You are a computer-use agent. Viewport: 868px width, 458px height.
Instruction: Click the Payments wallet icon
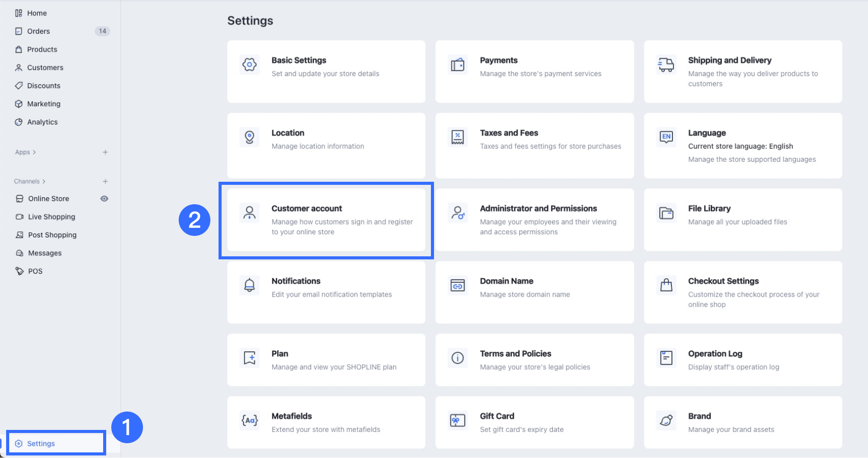click(457, 65)
